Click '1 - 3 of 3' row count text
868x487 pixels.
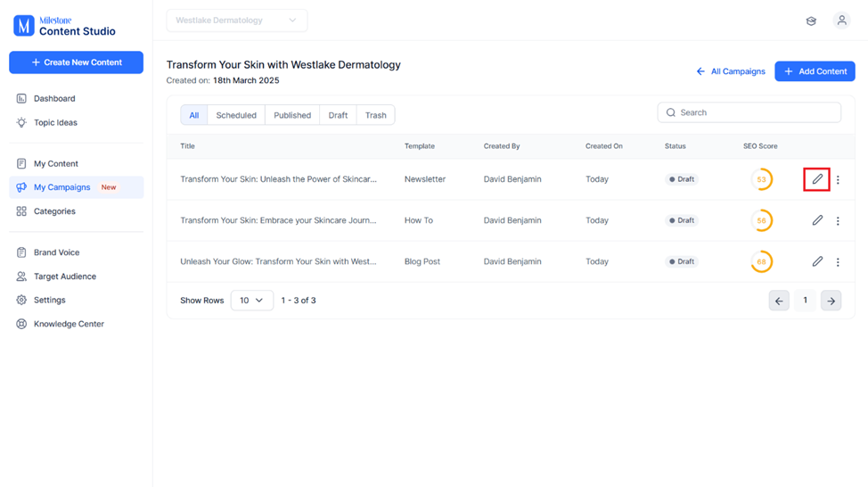[299, 301]
